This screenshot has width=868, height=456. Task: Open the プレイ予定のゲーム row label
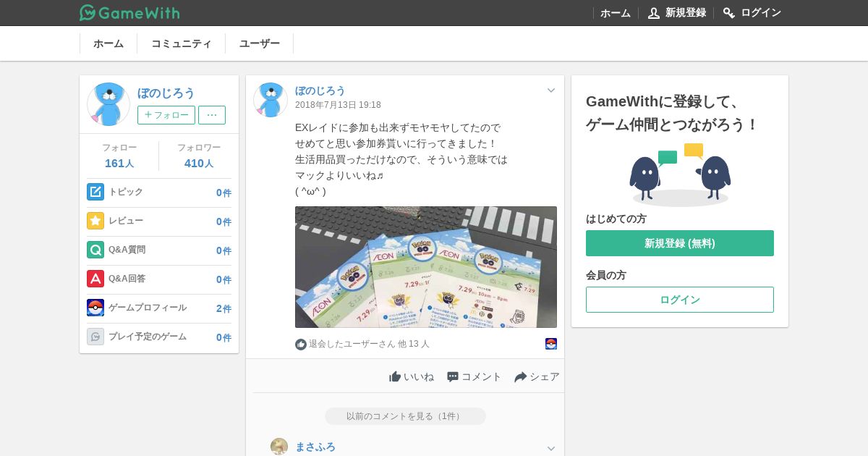click(148, 337)
